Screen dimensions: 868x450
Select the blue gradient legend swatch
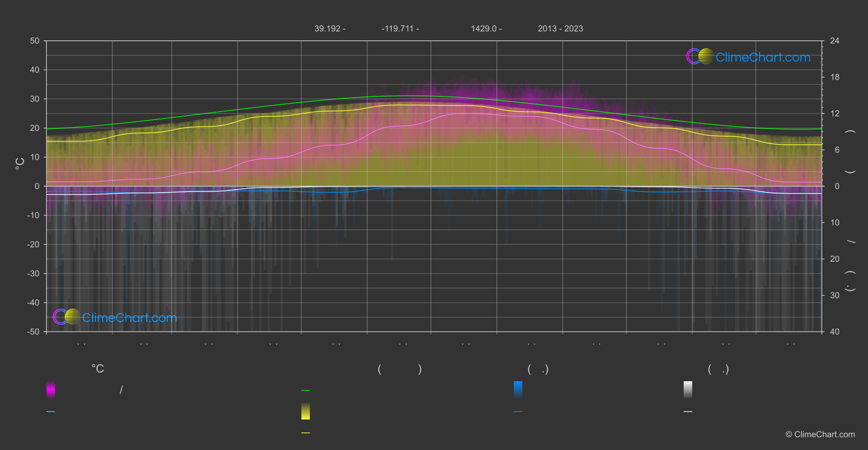[518, 389]
